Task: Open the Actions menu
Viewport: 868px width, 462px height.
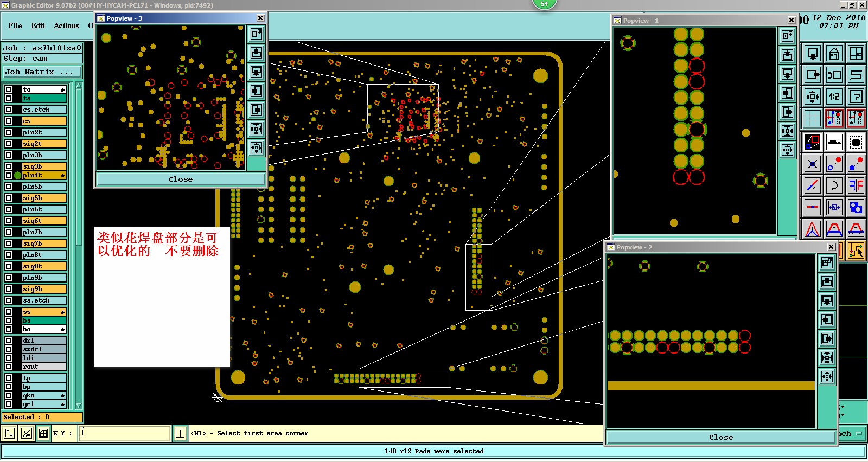Action: [x=66, y=25]
